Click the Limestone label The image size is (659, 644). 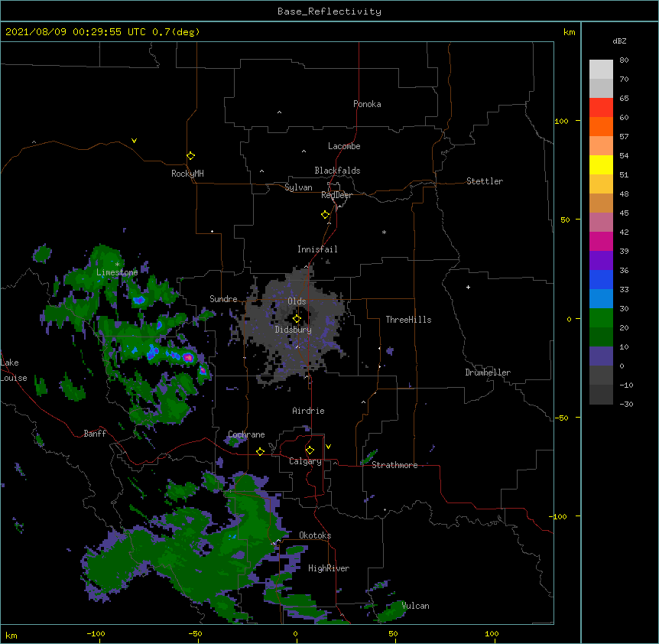pos(117,272)
